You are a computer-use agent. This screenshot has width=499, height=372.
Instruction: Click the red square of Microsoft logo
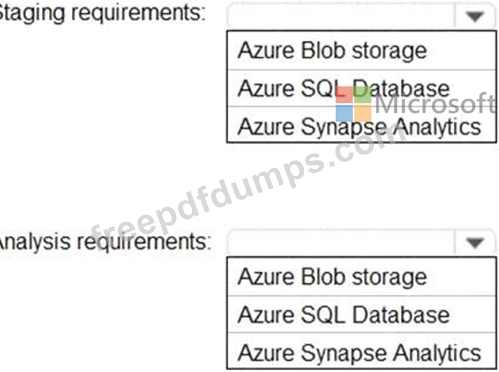[344, 95]
